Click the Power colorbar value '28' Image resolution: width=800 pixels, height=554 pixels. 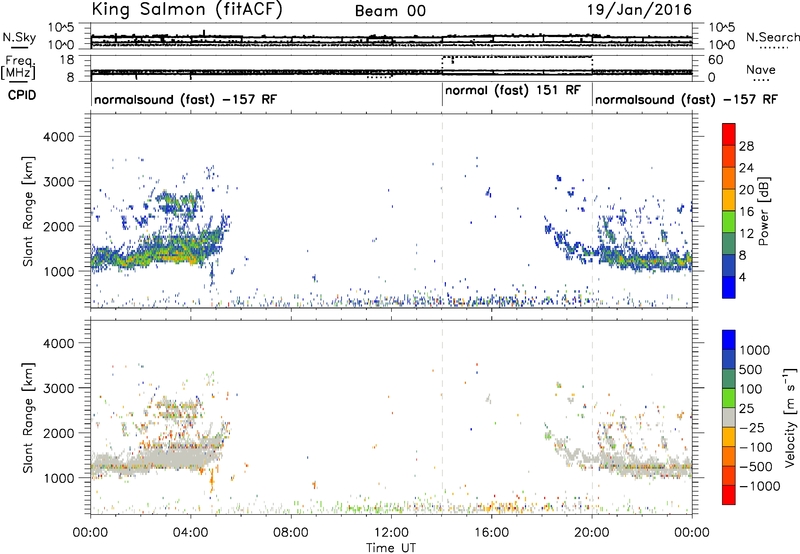pyautogui.click(x=746, y=146)
